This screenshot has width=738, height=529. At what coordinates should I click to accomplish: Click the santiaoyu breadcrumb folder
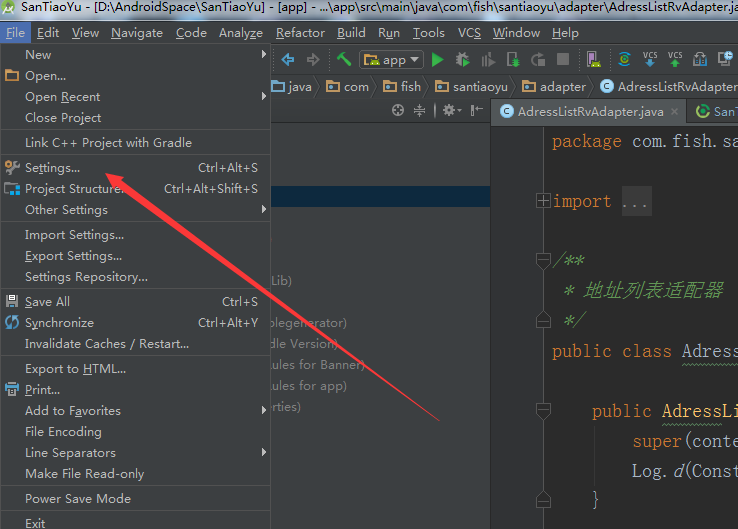pos(476,87)
